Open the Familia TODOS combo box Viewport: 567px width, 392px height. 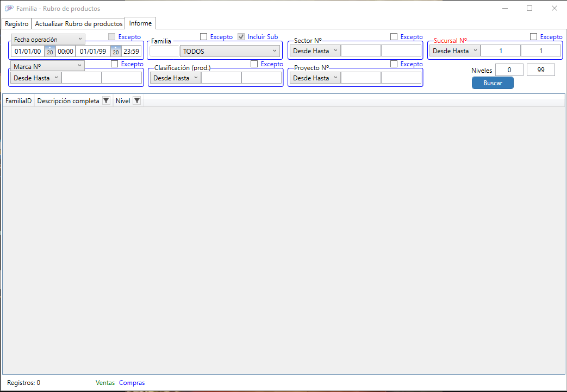pos(230,52)
